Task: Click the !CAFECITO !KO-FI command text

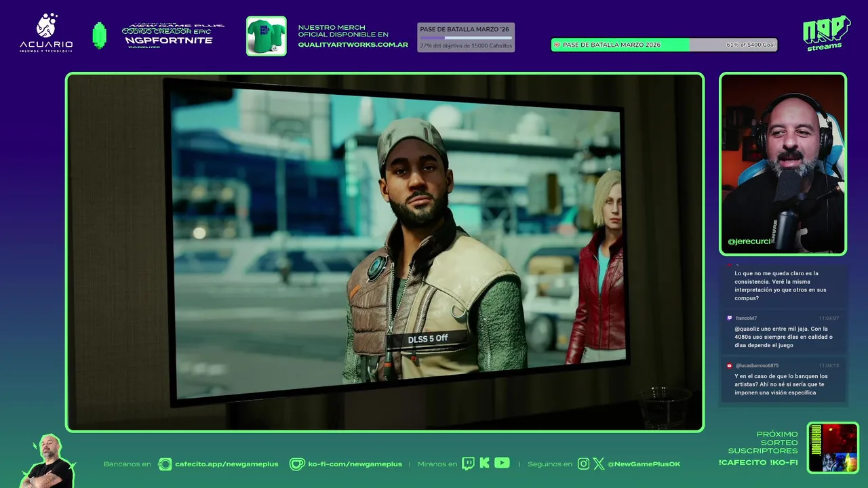Action: click(x=758, y=462)
